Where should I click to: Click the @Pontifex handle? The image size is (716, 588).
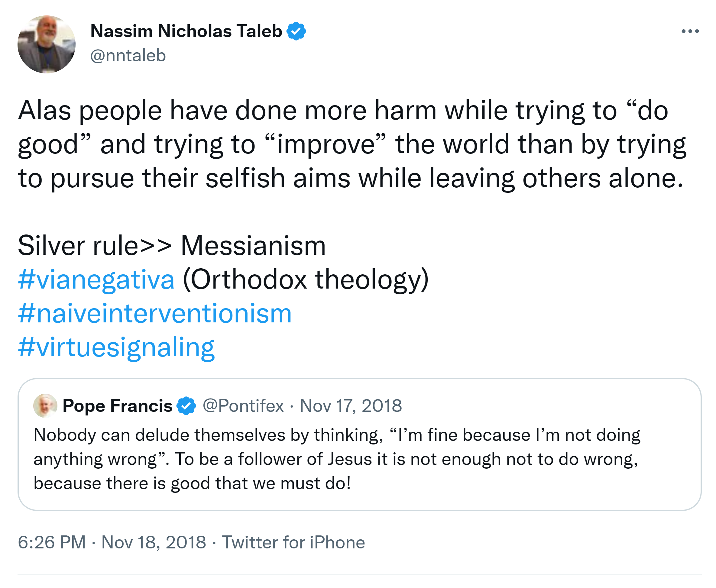(243, 406)
